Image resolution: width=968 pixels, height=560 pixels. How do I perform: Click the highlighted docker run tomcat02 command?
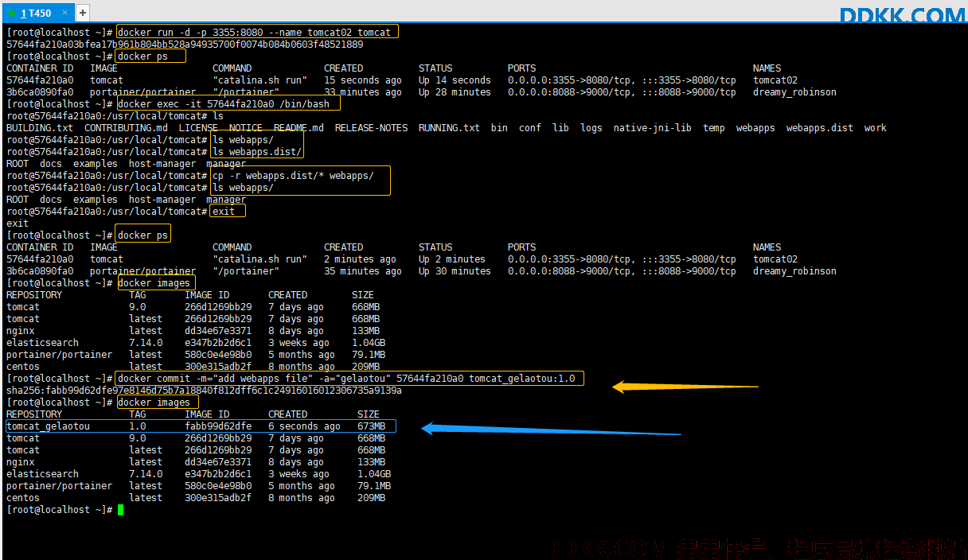tap(257, 33)
